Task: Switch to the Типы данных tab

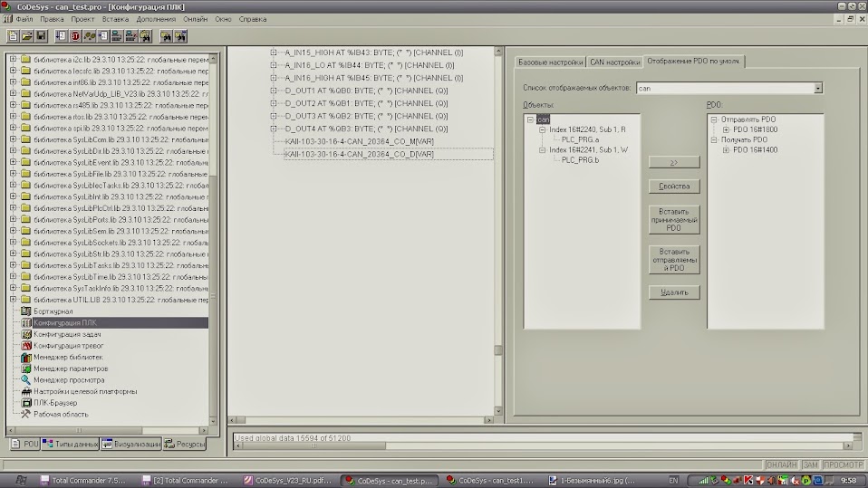Action: pyautogui.click(x=71, y=444)
